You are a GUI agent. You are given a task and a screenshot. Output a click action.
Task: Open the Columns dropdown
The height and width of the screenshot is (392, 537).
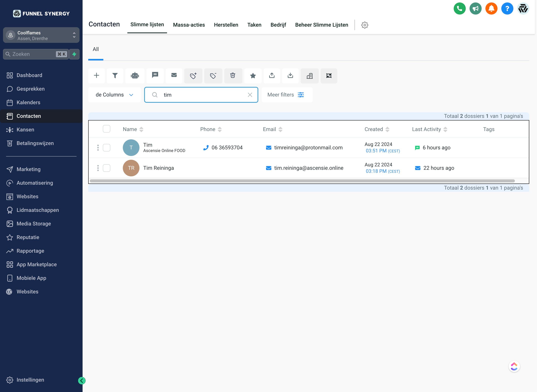(x=114, y=95)
